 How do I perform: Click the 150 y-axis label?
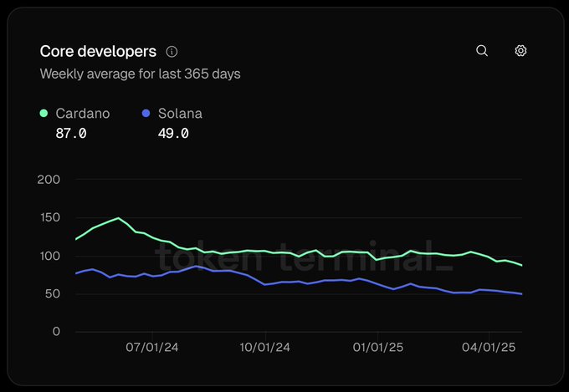point(49,217)
